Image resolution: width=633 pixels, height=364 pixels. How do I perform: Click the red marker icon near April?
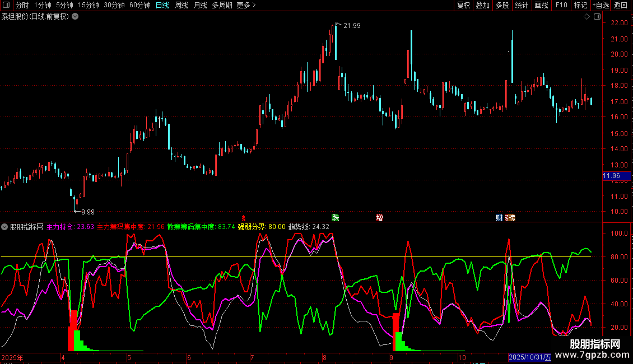tap(243, 217)
